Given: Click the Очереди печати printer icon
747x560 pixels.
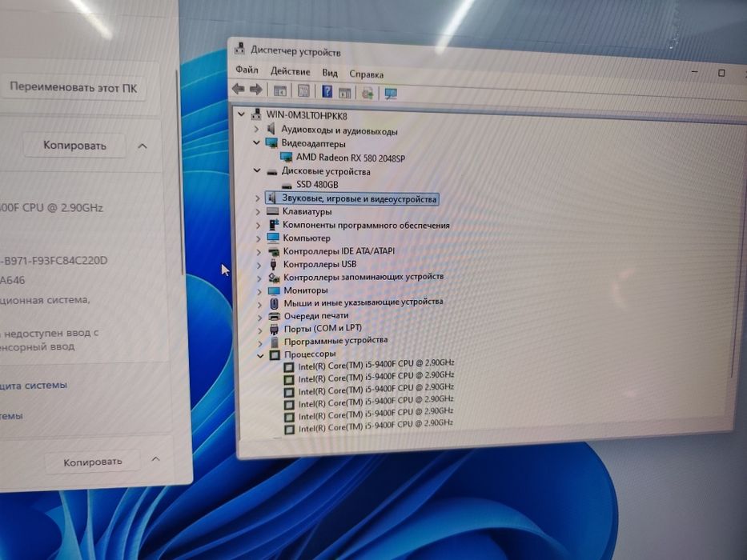Looking at the screenshot, I should point(275,316).
